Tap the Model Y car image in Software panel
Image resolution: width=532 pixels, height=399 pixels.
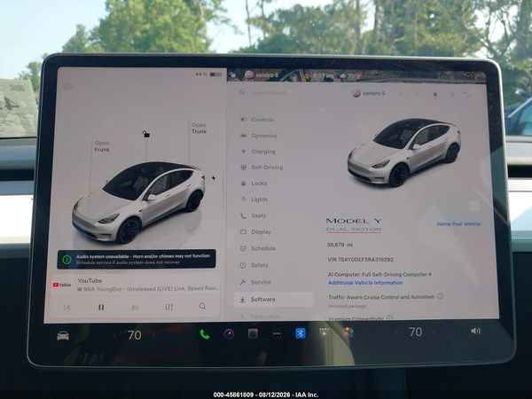pos(404,152)
